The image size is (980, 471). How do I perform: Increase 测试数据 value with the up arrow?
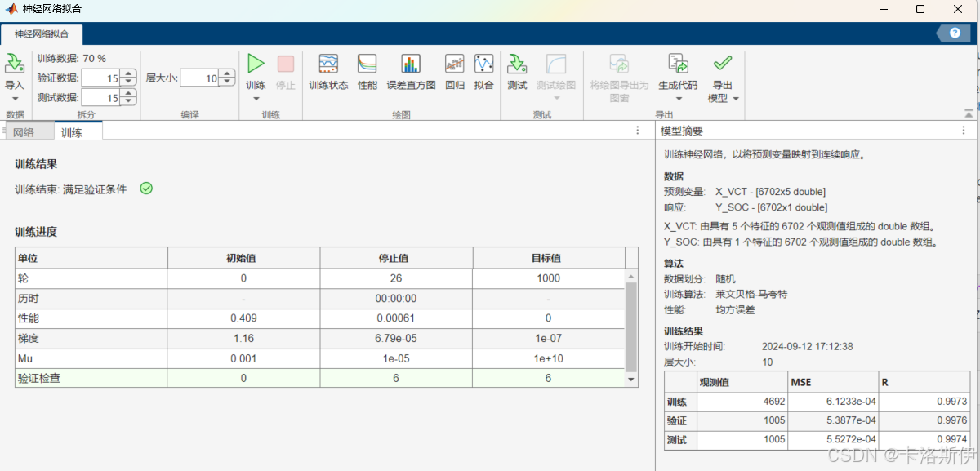(x=128, y=94)
